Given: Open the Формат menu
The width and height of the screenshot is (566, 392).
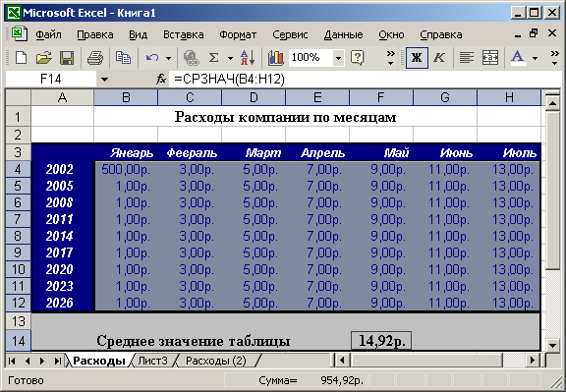Looking at the screenshot, I should (x=238, y=35).
